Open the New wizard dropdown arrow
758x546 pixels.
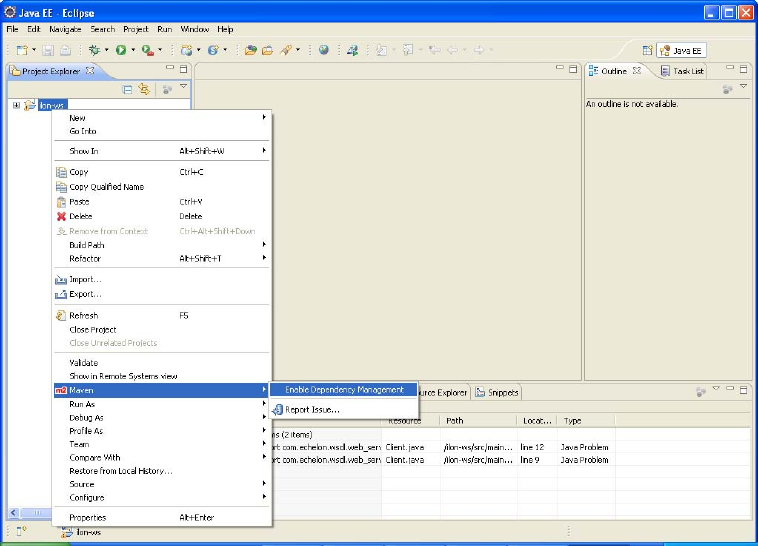(x=34, y=50)
